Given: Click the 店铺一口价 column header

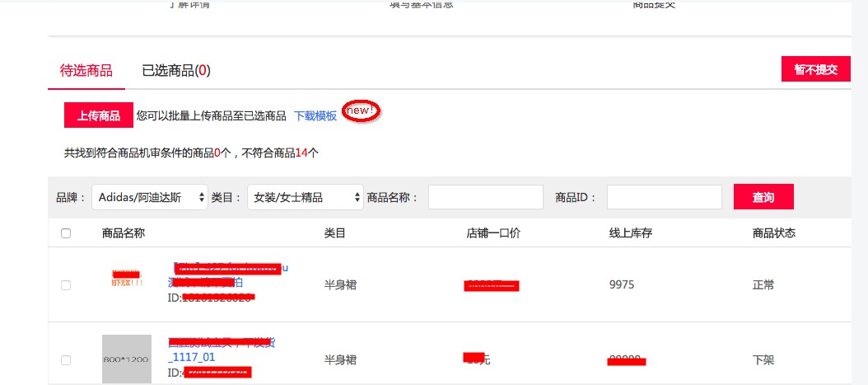Looking at the screenshot, I should click(492, 233).
